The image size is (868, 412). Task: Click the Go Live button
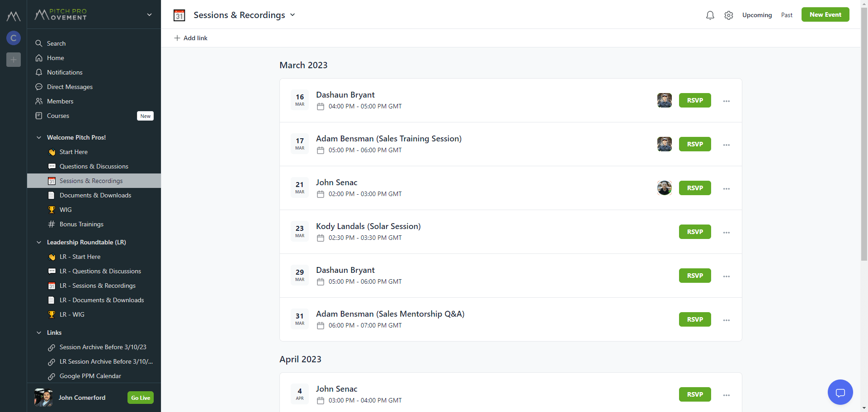[x=141, y=398]
